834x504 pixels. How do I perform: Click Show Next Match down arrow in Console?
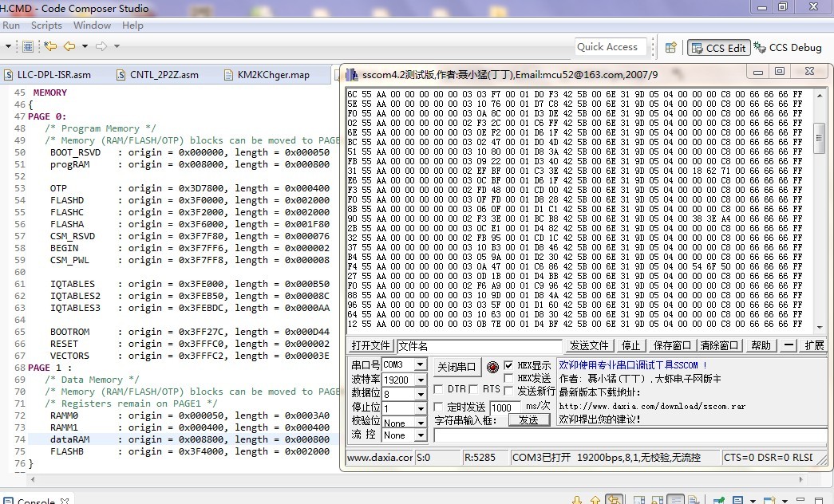pos(576,500)
